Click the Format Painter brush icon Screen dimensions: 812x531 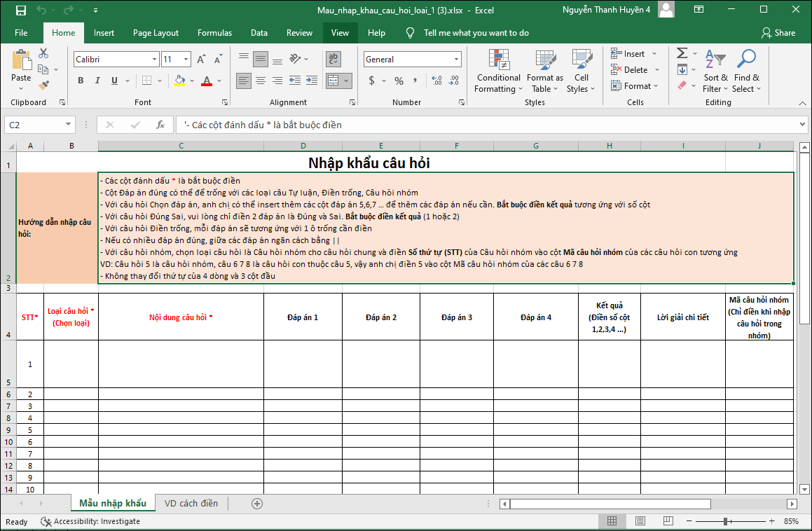tap(43, 85)
